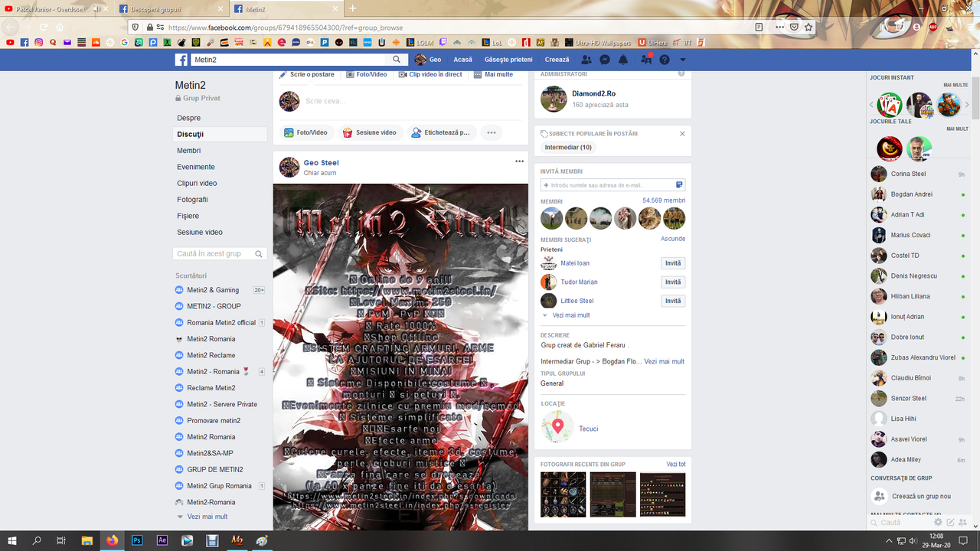This screenshot has width=980, height=551.
Task: Open Fișiere section
Action: (x=188, y=216)
